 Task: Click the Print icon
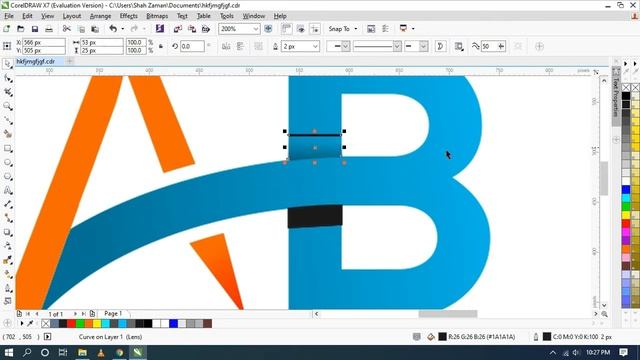[x=49, y=29]
